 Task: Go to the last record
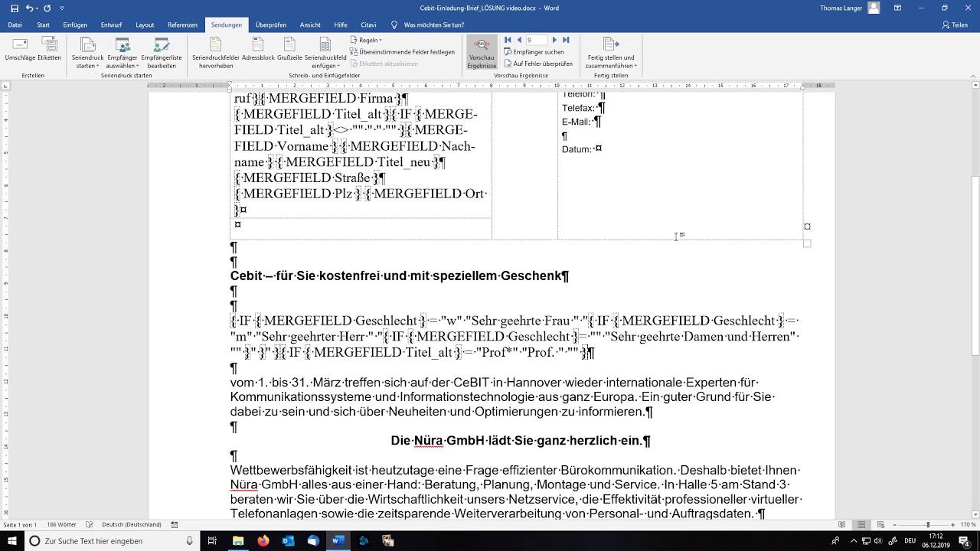pyautogui.click(x=566, y=40)
